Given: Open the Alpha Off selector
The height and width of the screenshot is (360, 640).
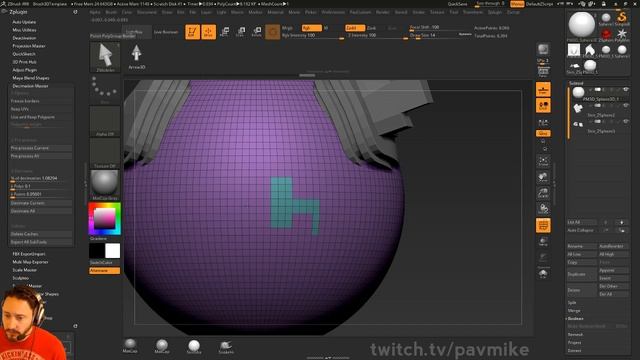Looking at the screenshot, I should tap(105, 121).
